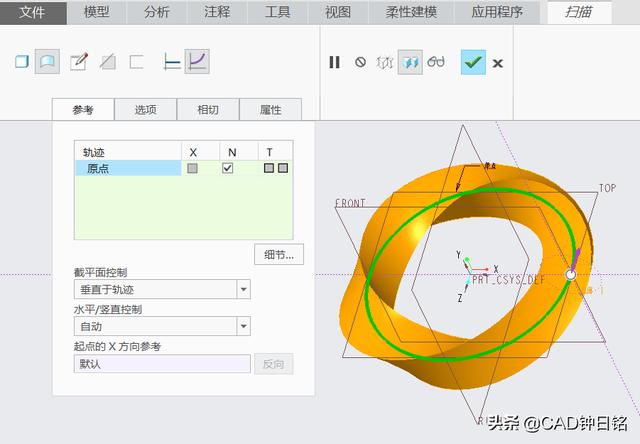The width and height of the screenshot is (640, 444).
Task: Click the thin feature icon
Action: pyautogui.click(x=136, y=62)
